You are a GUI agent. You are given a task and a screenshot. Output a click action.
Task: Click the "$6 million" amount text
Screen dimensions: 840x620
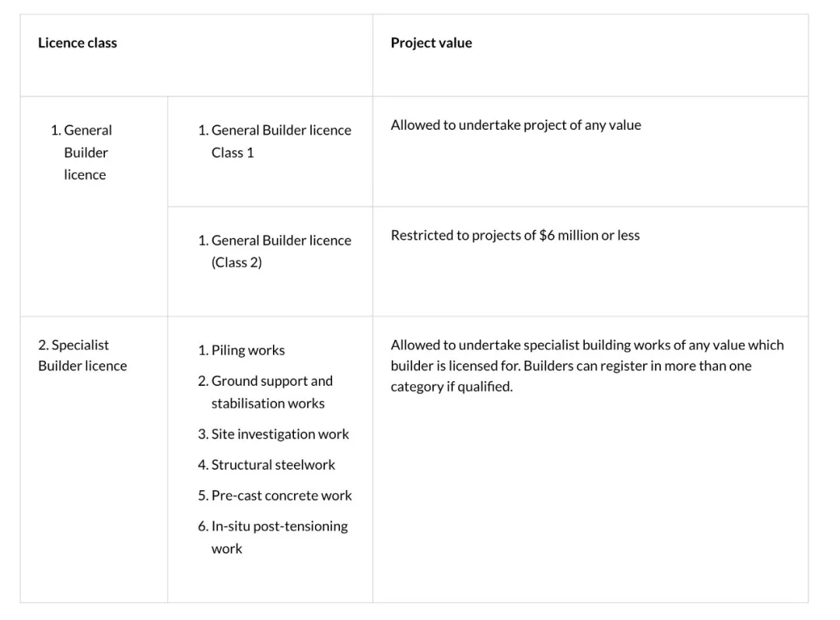pyautogui.click(x=569, y=235)
